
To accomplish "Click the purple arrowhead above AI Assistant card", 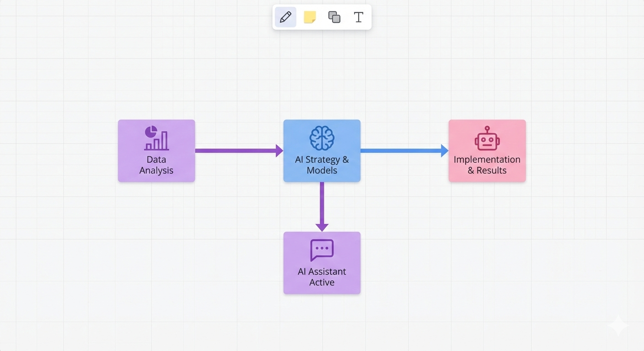I will [322, 227].
